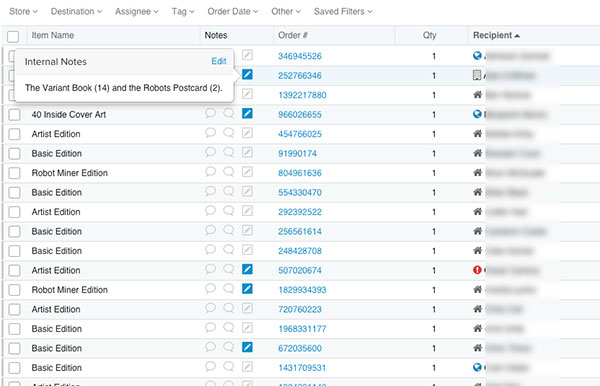Select the checkbox for Robot Miner Edition order 804961636
The height and width of the screenshot is (386, 600).
tap(15, 173)
